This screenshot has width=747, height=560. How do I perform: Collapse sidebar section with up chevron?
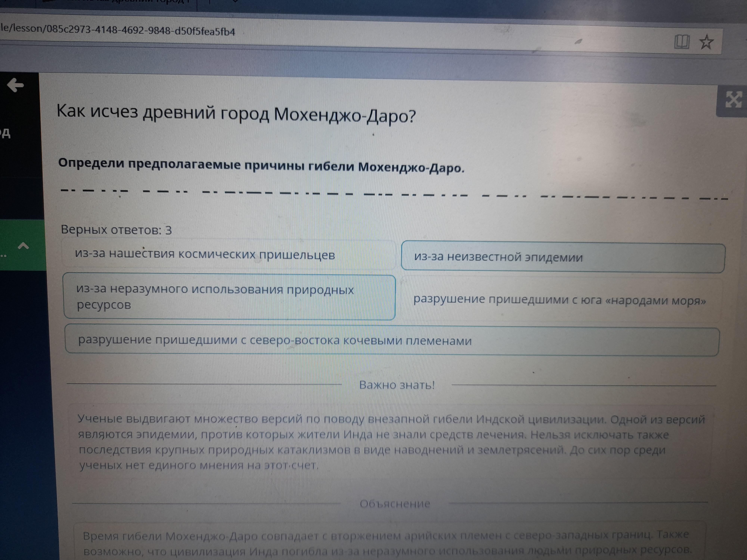(x=23, y=246)
